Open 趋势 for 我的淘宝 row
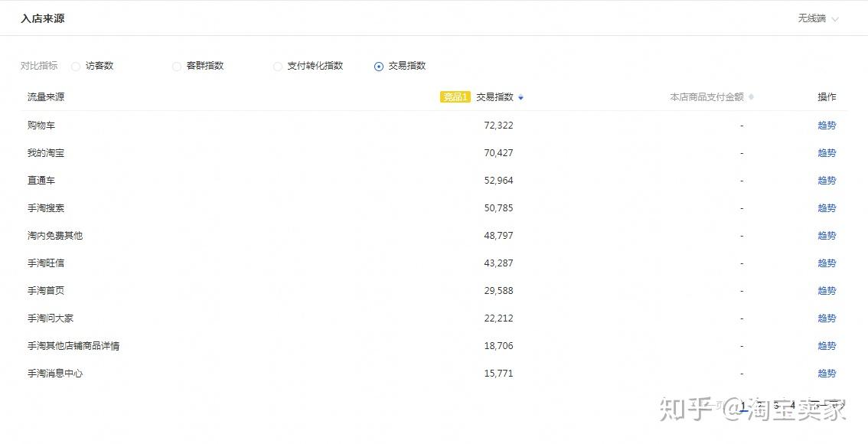 point(827,153)
